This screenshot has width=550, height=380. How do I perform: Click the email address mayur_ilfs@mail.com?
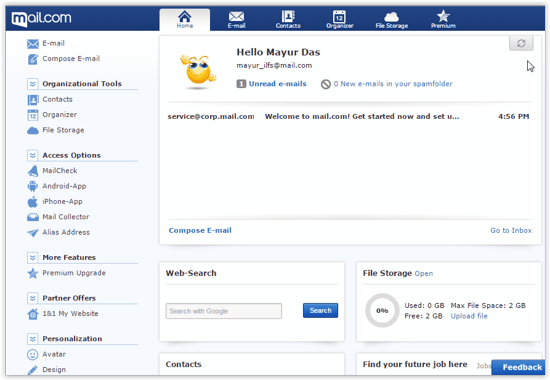click(x=274, y=66)
